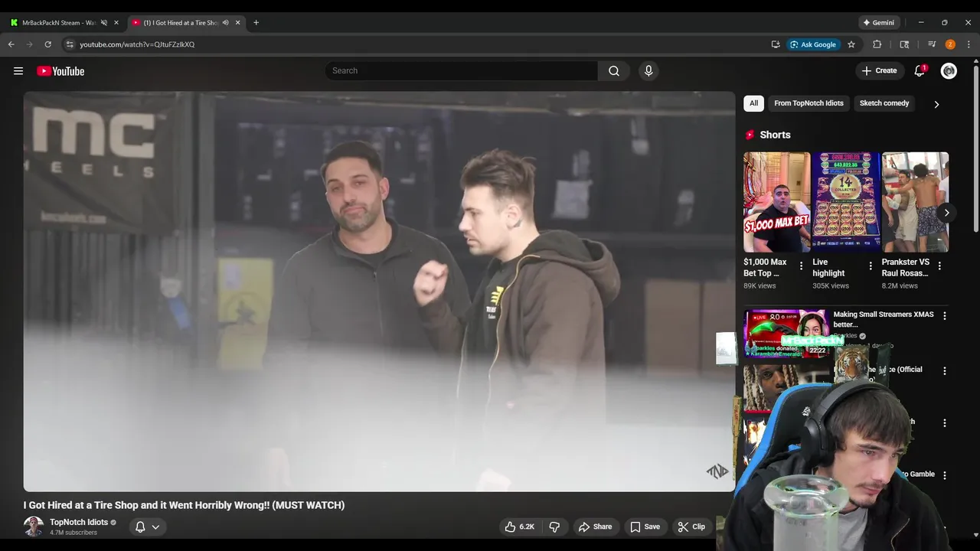The image size is (980, 551).
Task: Close the Tire Shop YouTube tab
Action: click(237, 23)
